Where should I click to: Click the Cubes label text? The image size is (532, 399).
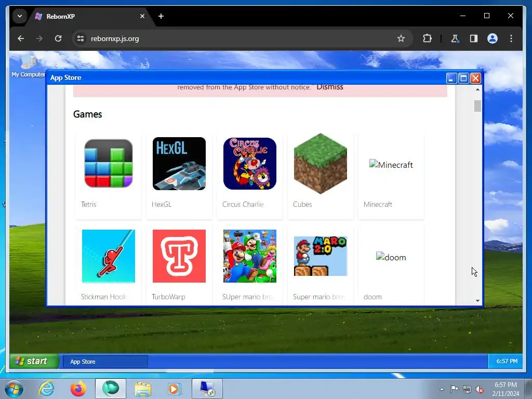302,204
